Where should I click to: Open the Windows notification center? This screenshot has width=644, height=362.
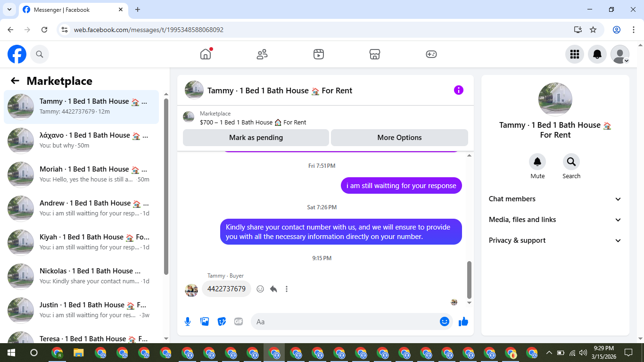pyautogui.click(x=628, y=353)
